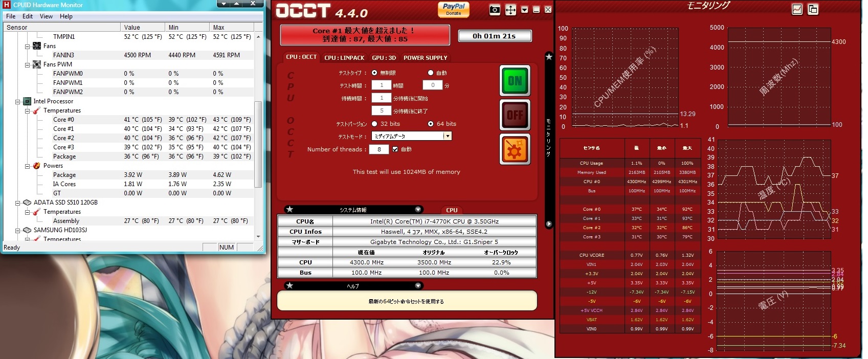
Task: Collapse the SAMSUNG HD103SJ tree node
Action: coord(18,230)
